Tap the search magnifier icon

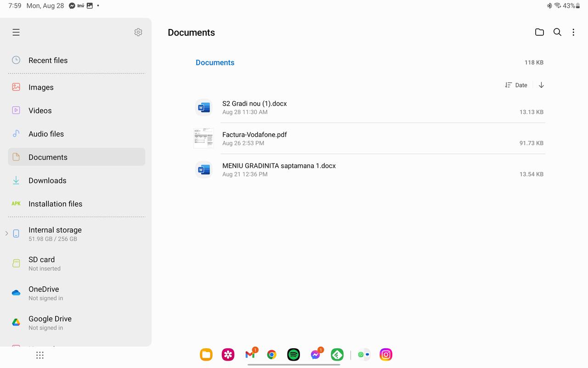557,32
